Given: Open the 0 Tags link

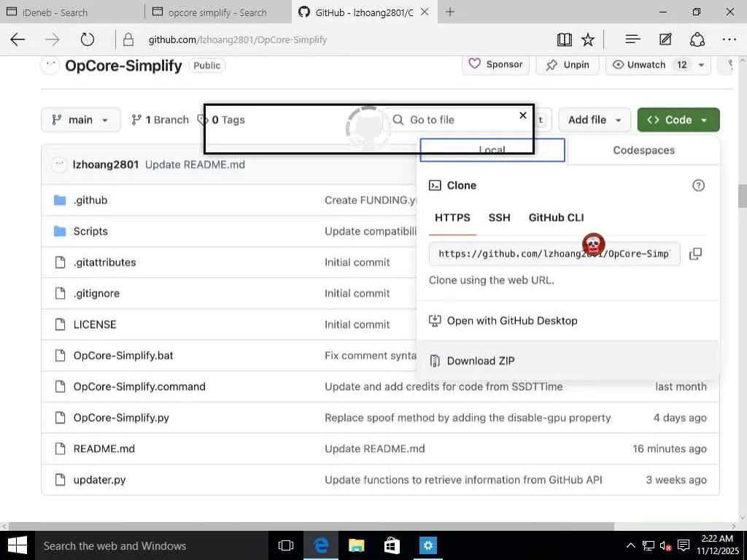Looking at the screenshot, I should coord(222,120).
